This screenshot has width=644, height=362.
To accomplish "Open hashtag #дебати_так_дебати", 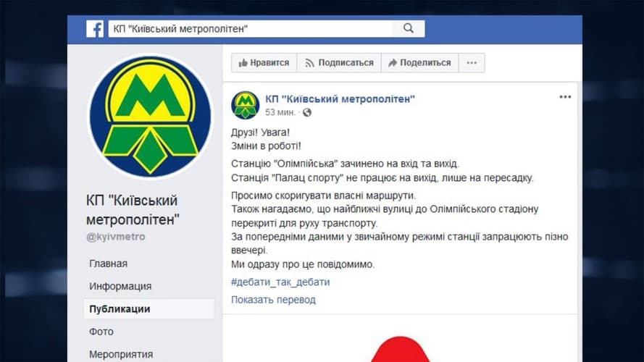I will 280,282.
